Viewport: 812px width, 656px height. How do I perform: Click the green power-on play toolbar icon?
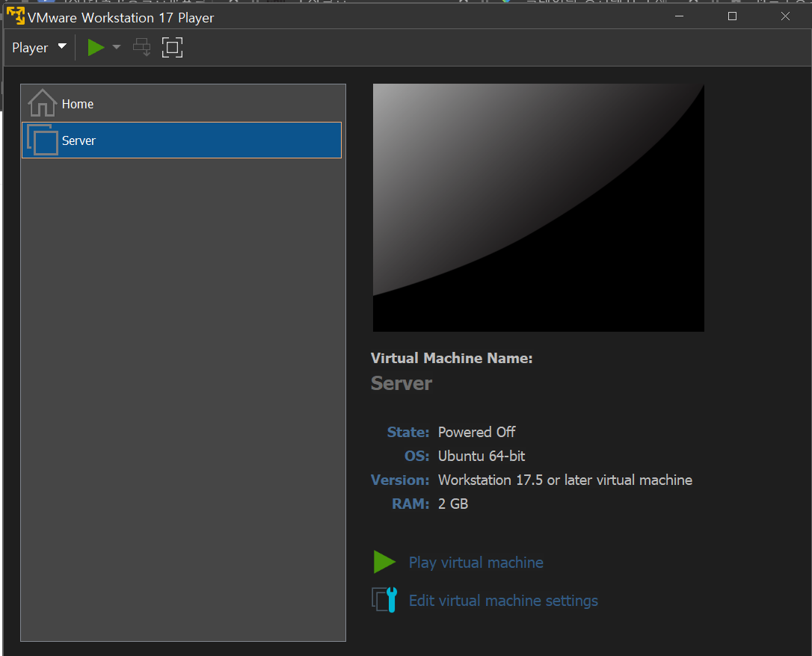pos(96,48)
